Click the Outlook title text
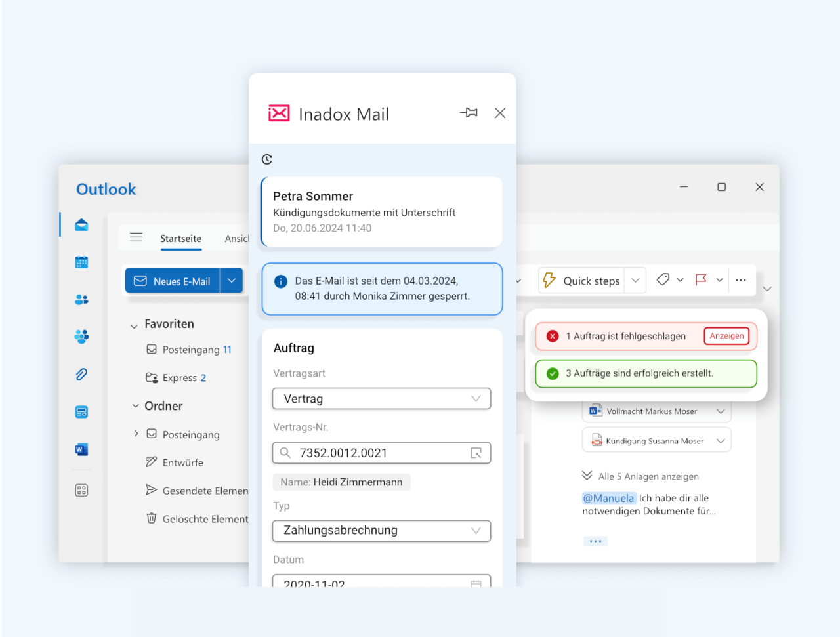The width and height of the screenshot is (840, 637). point(106,189)
